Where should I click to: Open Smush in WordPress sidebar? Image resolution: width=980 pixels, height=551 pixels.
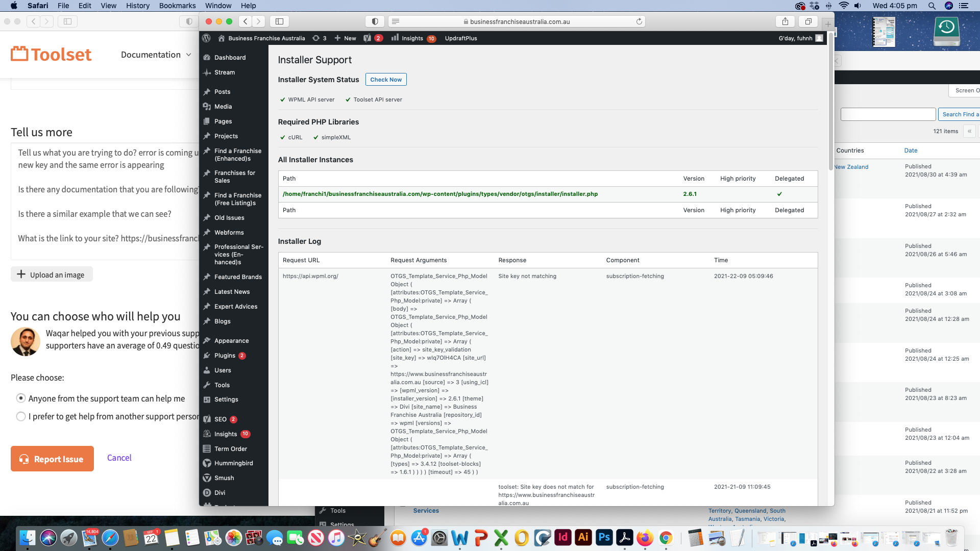click(x=224, y=478)
